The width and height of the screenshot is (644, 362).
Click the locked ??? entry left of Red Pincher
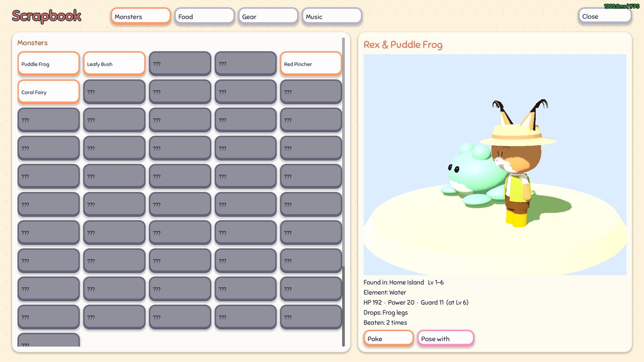pos(246,64)
